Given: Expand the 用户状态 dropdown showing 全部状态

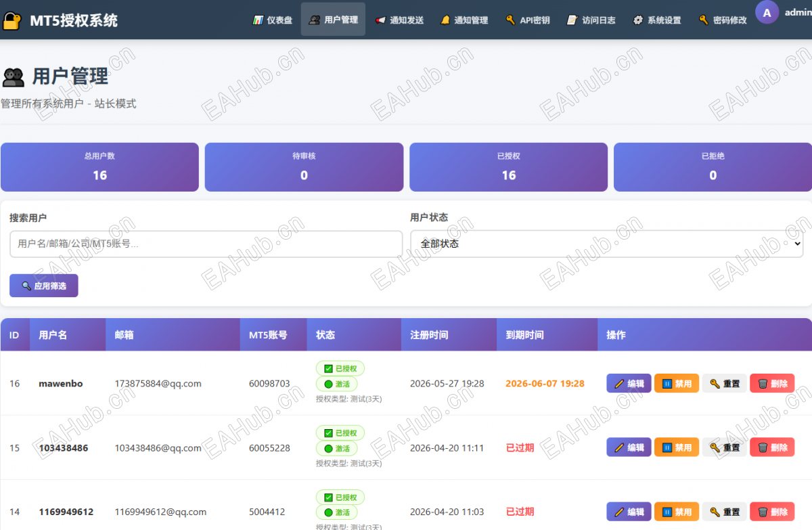Looking at the screenshot, I should click(x=606, y=244).
